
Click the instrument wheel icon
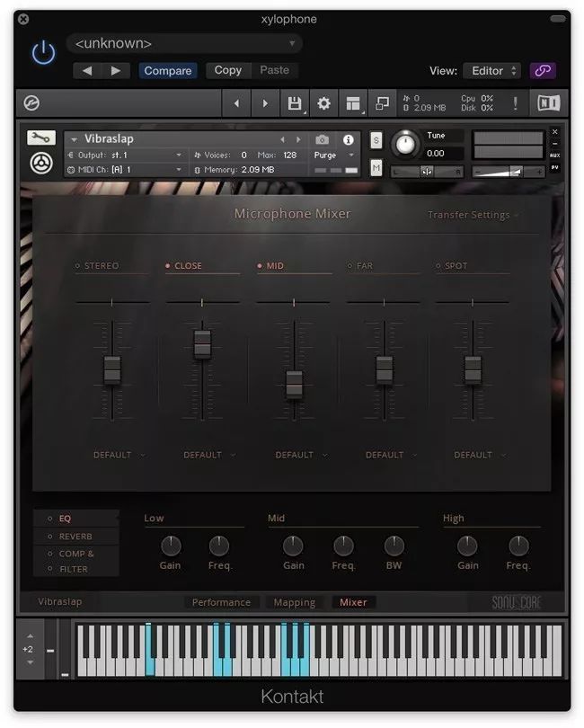pos(40,163)
